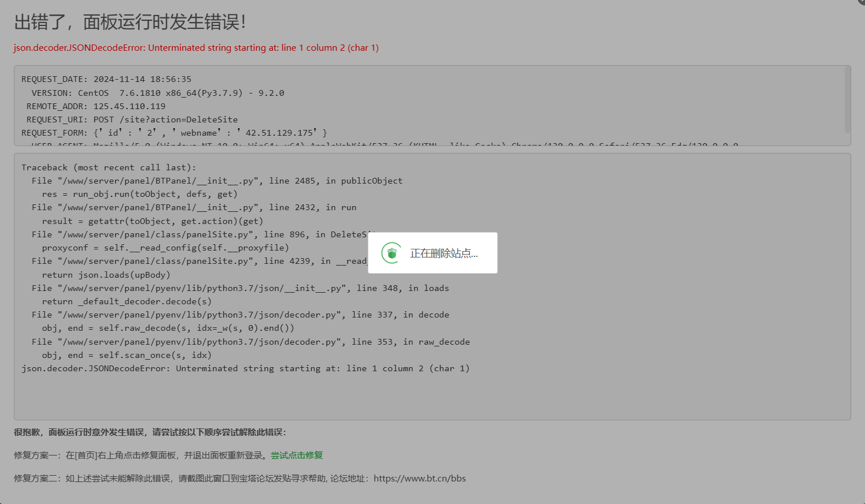Click the traceback line 2432, in run
Viewport: 865px width, 504px height.
pos(194,207)
